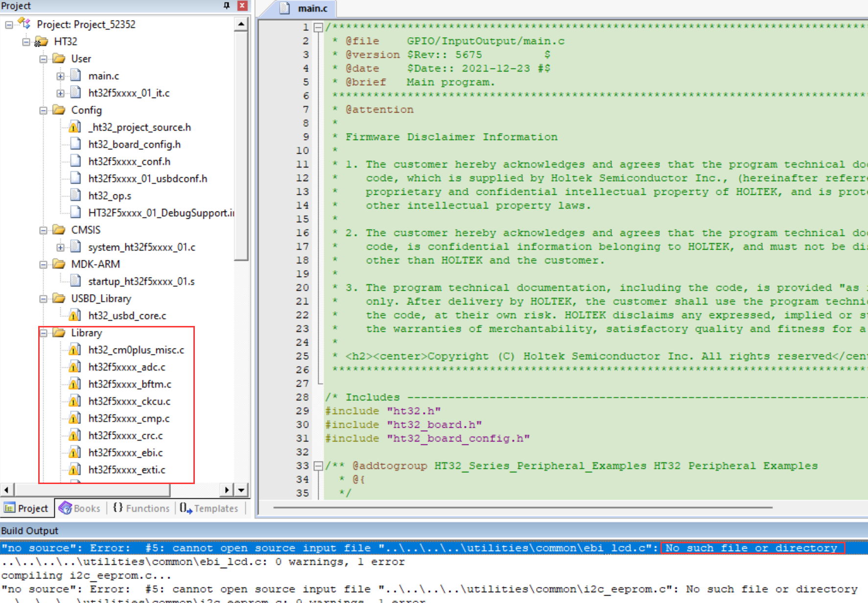
Task: Click the file icon of ht32_op.s
Action: [x=75, y=195]
